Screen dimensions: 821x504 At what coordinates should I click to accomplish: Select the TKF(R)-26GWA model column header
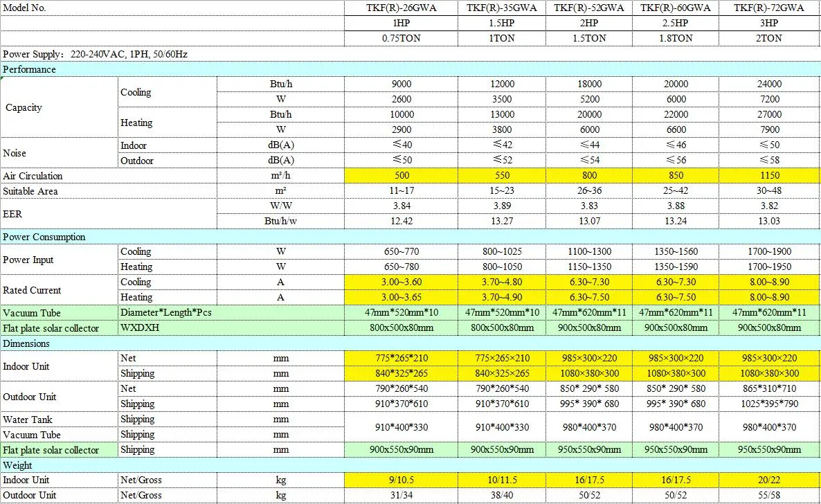click(x=402, y=8)
